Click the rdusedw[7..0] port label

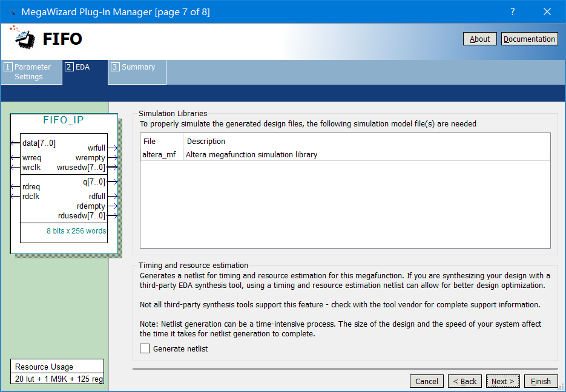pyautogui.click(x=82, y=215)
